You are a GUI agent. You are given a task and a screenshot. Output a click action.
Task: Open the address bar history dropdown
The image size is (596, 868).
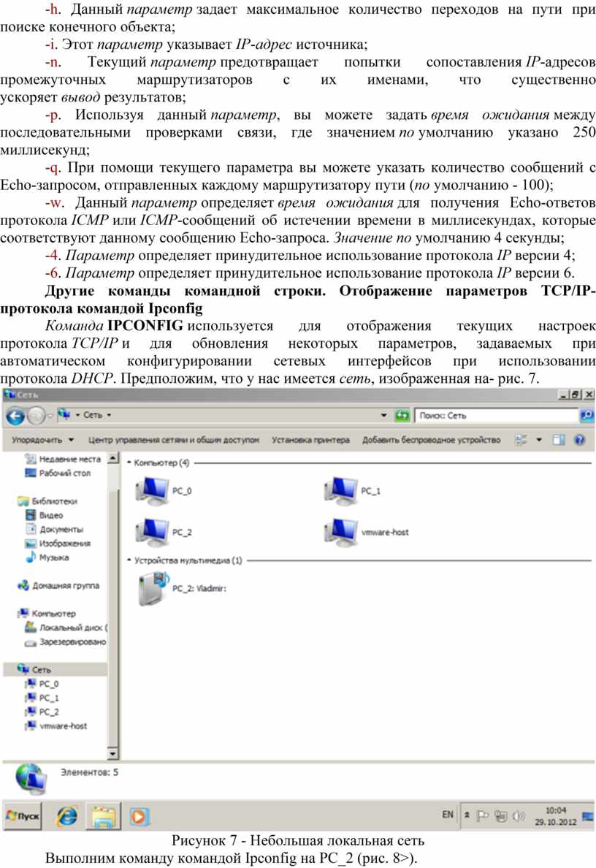(x=383, y=415)
